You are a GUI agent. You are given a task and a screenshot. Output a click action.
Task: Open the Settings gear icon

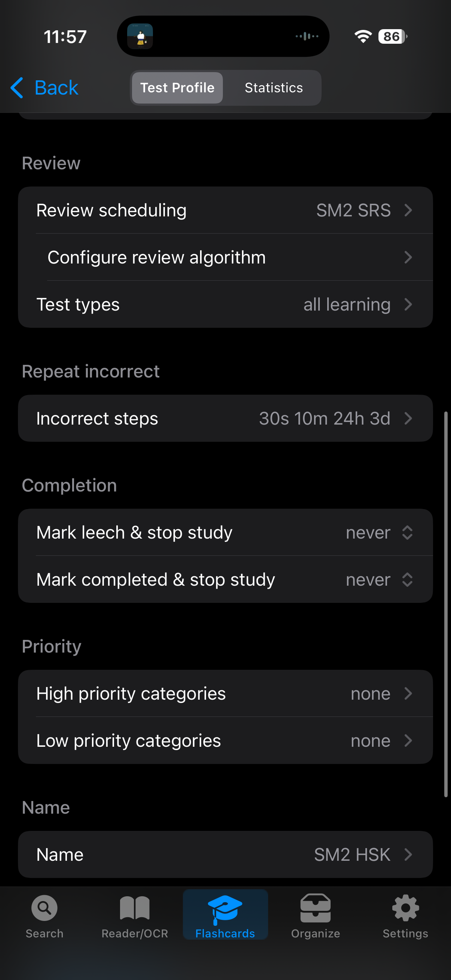(x=405, y=908)
